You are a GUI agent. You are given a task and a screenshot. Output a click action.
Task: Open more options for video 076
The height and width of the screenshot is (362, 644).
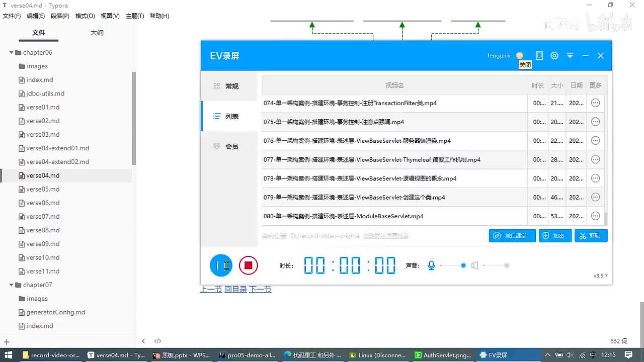point(595,141)
